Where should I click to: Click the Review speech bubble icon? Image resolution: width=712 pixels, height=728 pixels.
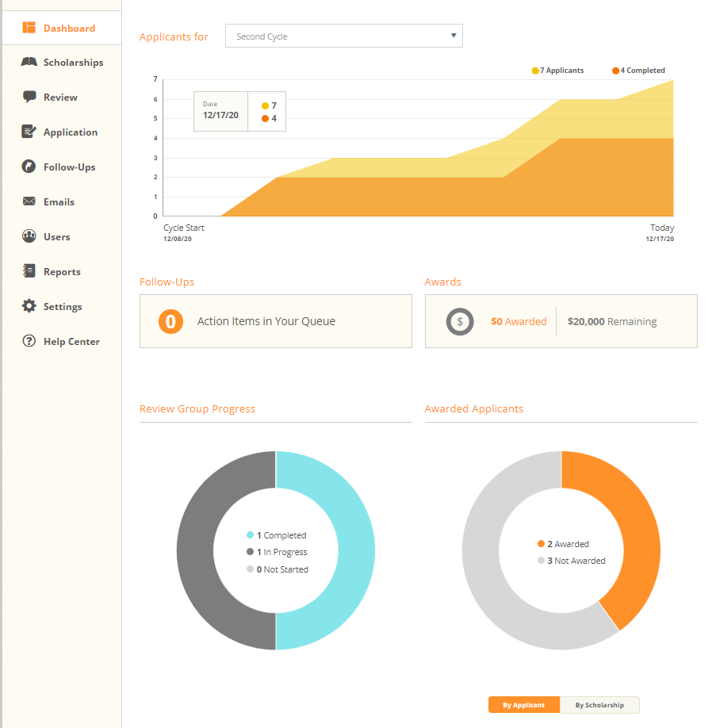[x=30, y=97]
